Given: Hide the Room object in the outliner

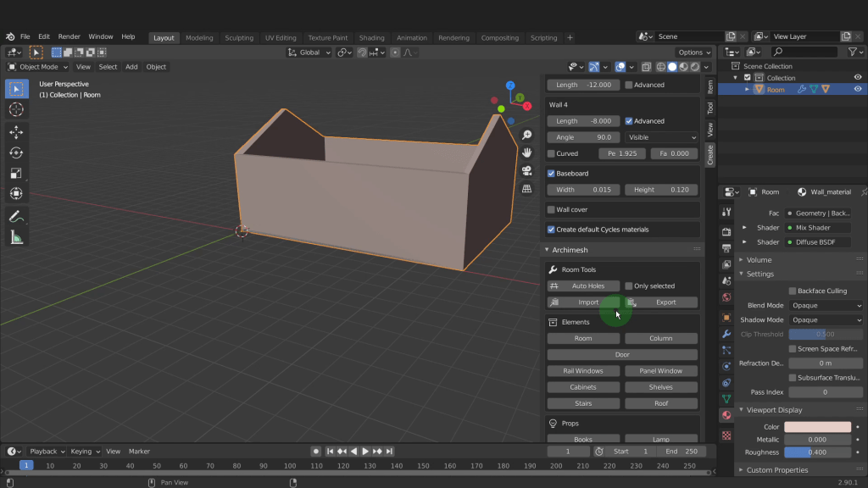Looking at the screenshot, I should click(858, 89).
